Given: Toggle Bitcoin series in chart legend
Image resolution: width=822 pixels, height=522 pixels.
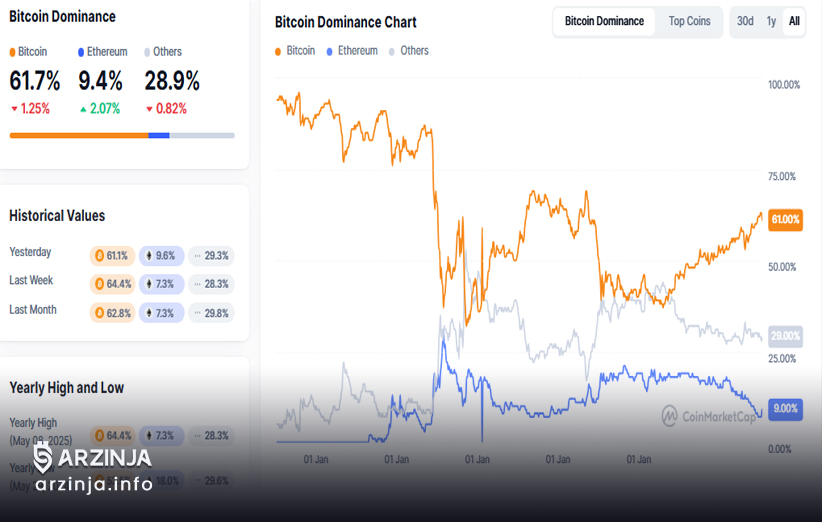Looking at the screenshot, I should click(295, 51).
